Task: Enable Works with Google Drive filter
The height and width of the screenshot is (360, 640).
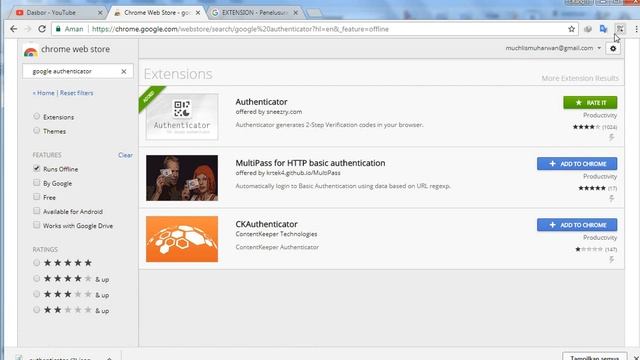Action: click(x=37, y=225)
